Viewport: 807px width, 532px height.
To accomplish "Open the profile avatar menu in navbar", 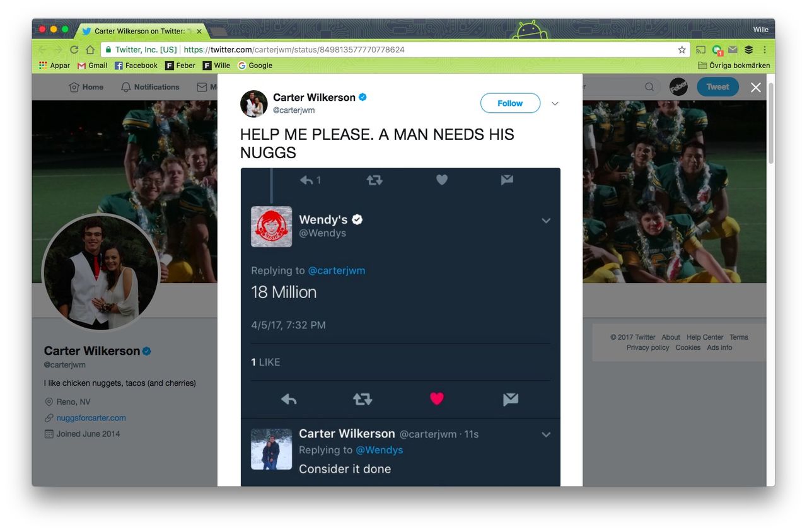I will pos(678,87).
